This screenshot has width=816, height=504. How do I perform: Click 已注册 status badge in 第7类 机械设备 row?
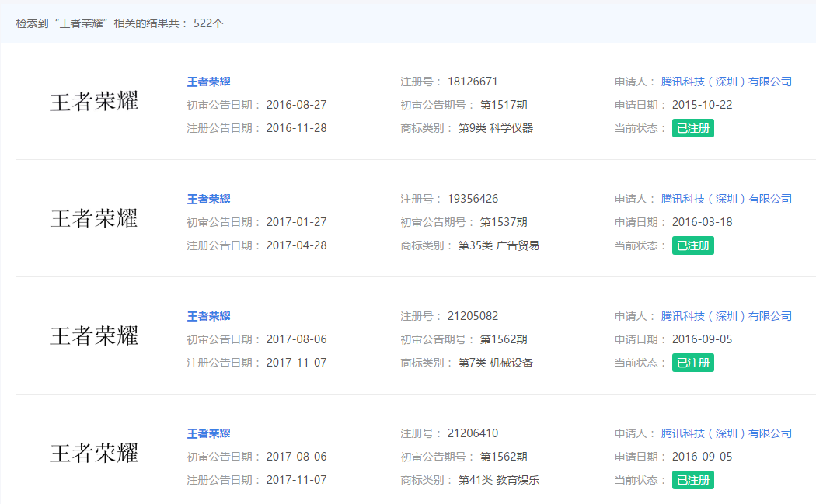[x=693, y=363]
